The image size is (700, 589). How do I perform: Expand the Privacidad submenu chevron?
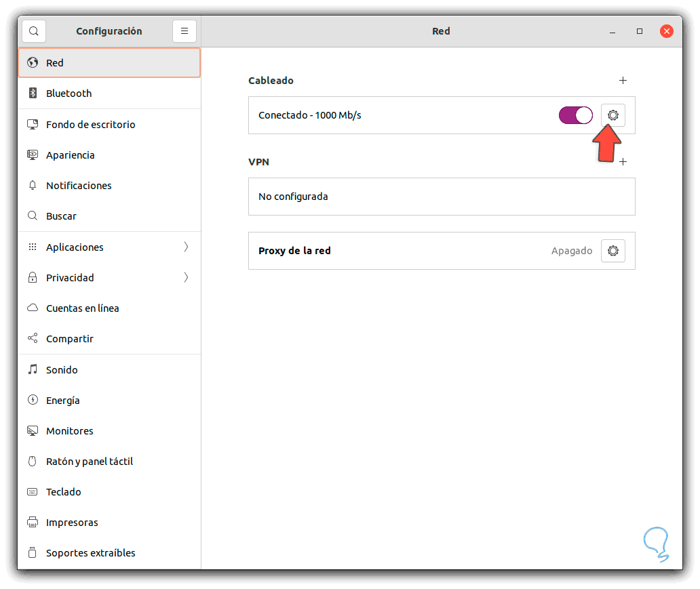pos(186,278)
